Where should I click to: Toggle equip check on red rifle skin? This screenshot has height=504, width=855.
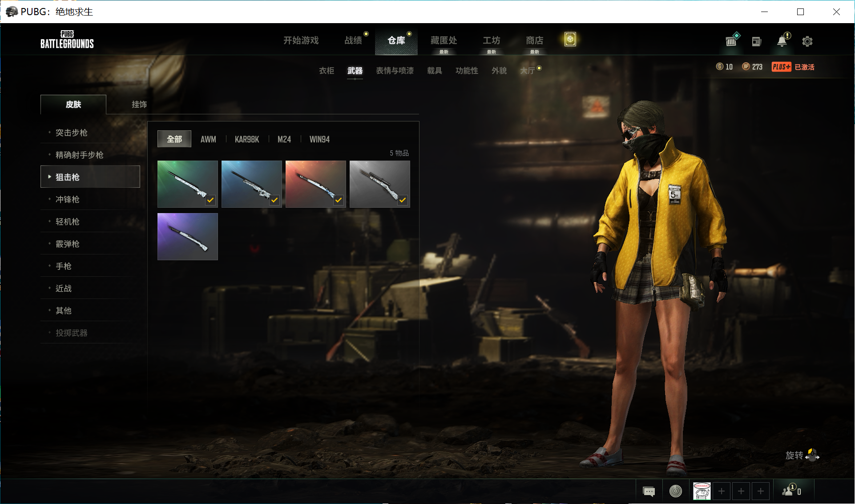339,200
